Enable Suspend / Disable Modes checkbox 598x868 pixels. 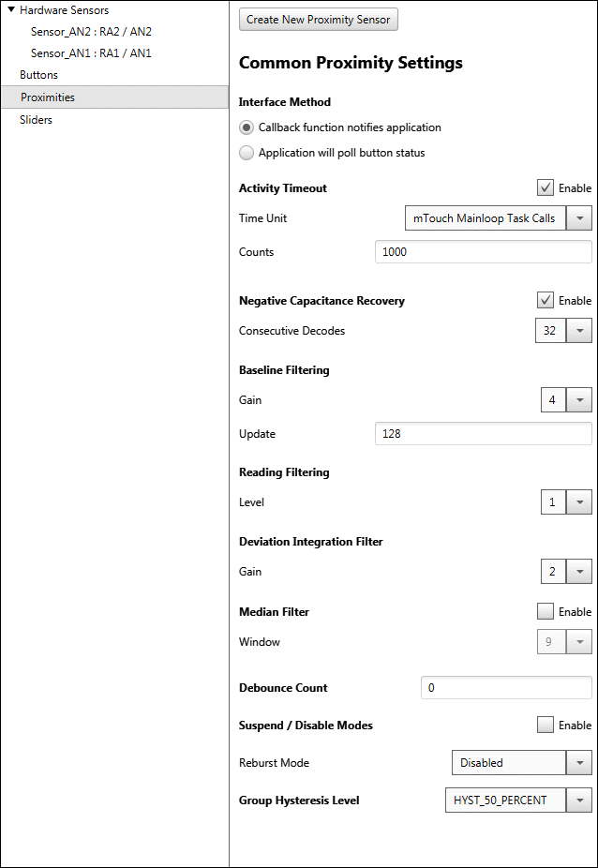546,725
